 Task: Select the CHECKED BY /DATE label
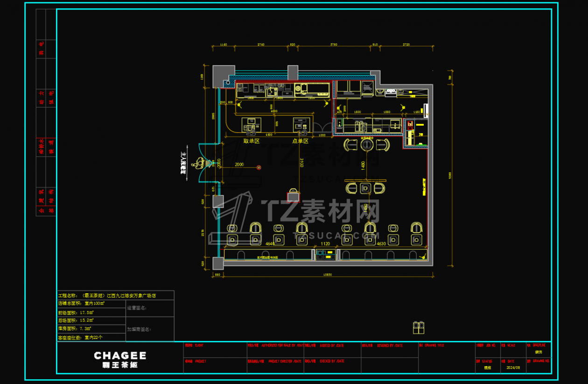(x=332, y=361)
